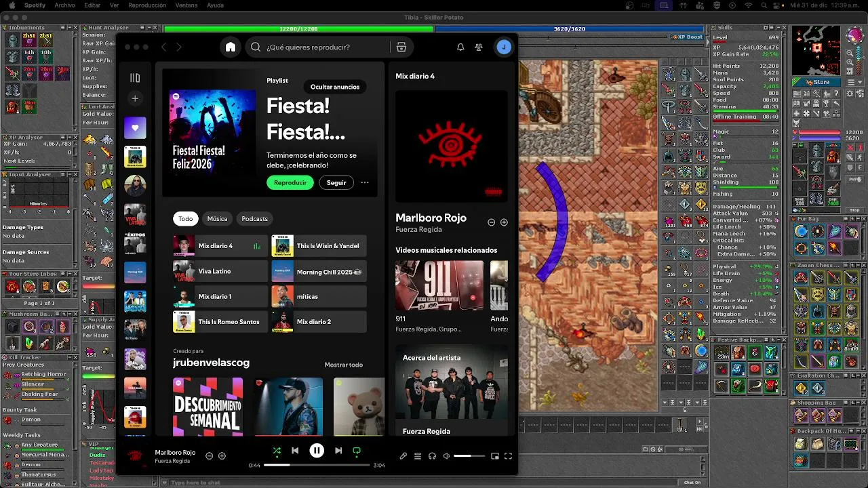Image resolution: width=868 pixels, height=488 pixels.
Task: Click the Tibia minimap
Action: 818,51
